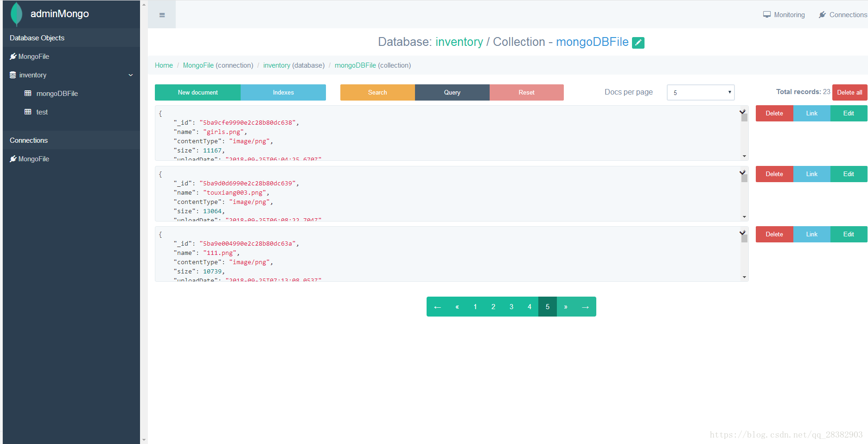Viewport: 868px width, 444px height.
Task: Click inventory database in breadcrumb
Action: click(x=277, y=65)
